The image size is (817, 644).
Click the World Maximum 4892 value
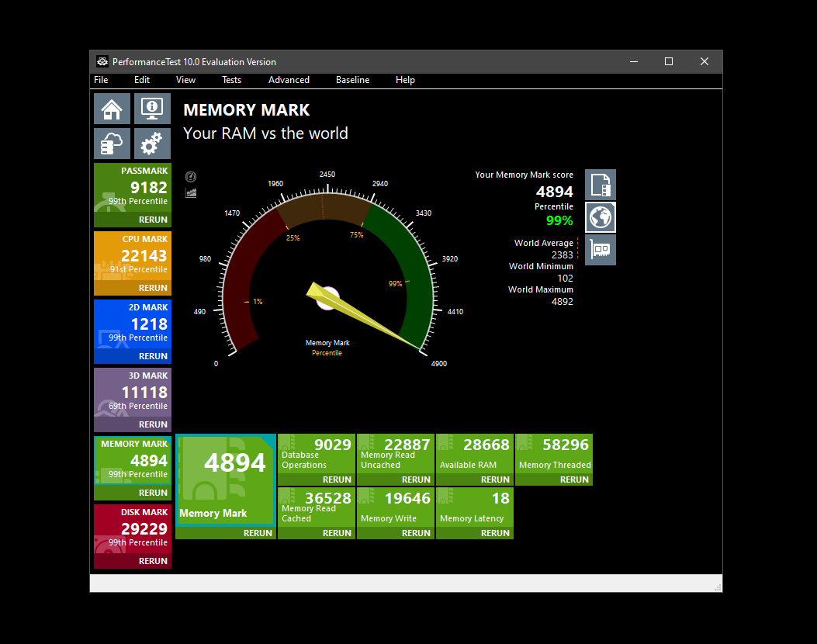click(563, 301)
